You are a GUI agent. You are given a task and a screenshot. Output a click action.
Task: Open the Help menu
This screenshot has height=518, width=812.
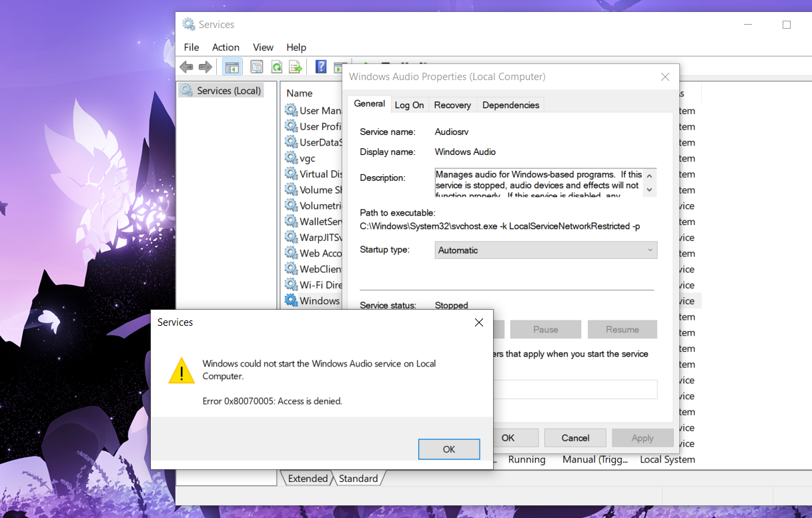coord(296,47)
